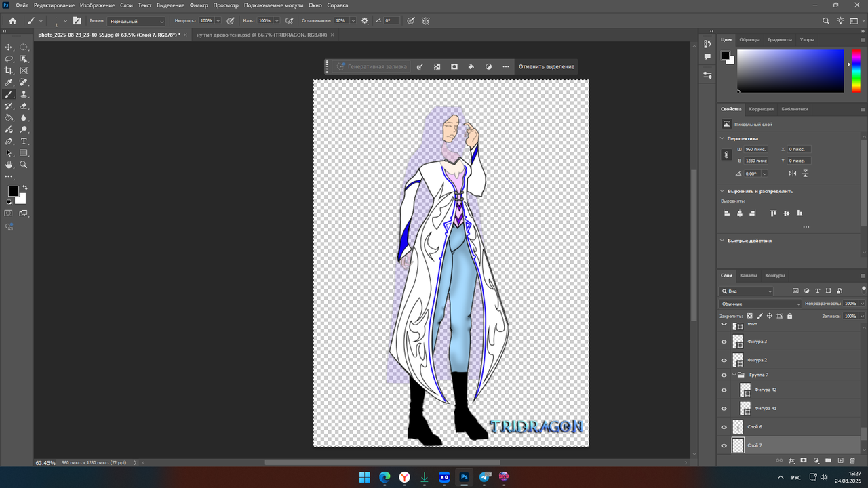Open Photoshop from Windows taskbar
The height and width of the screenshot is (488, 868).
pyautogui.click(x=465, y=477)
